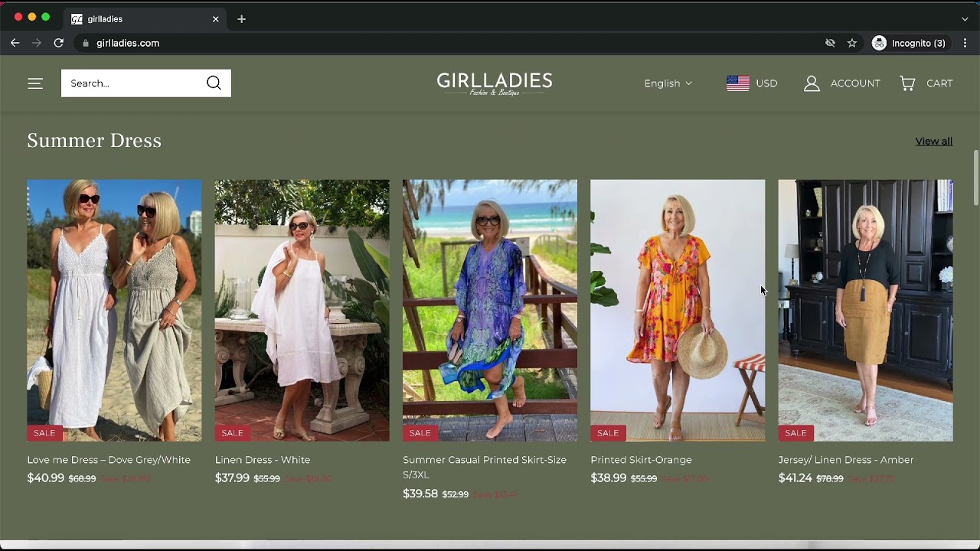Open the USD currency selector
Viewport: 980px width, 551px height.
coord(752,83)
